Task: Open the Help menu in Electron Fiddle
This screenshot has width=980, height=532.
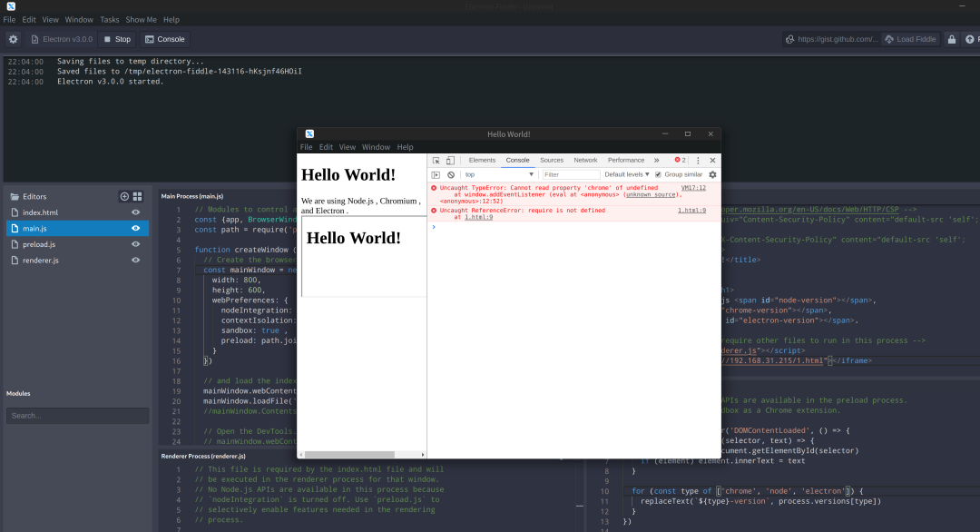Action: 171,19
